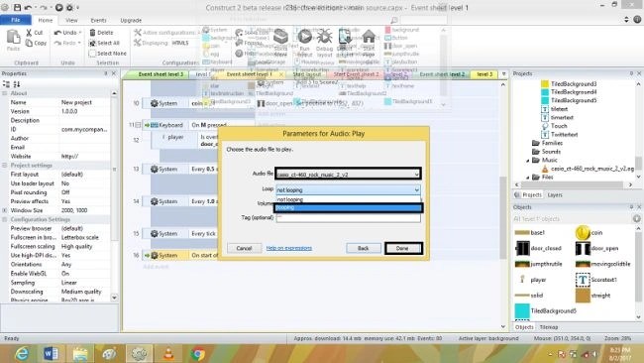Screen dimensions: 644x363
Task: Click the Tag (optional) input field
Action: pyautogui.click(x=348, y=217)
